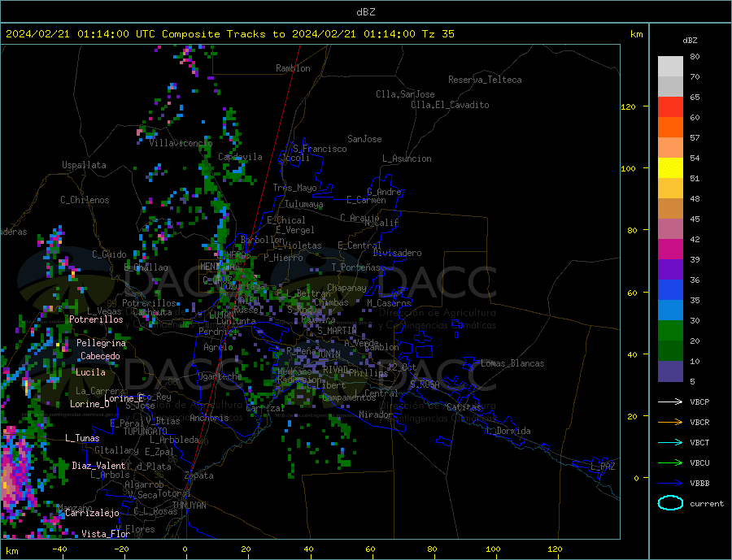Click the 'L_Dormida' map label
Screen dimensions: 732x560
pyautogui.click(x=509, y=431)
